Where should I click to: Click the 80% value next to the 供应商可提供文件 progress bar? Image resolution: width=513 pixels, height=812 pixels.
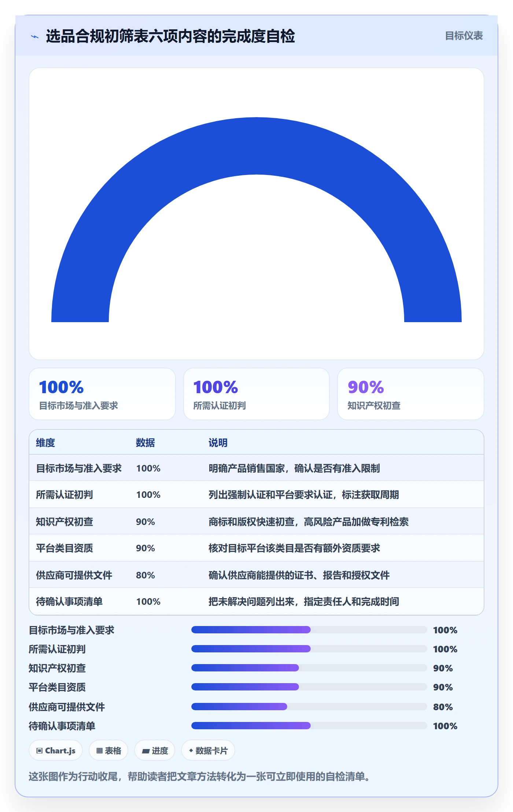[x=443, y=707]
